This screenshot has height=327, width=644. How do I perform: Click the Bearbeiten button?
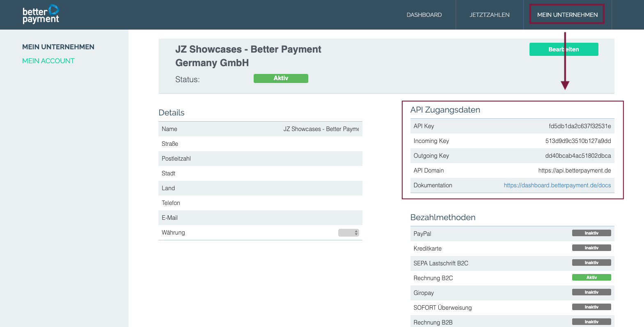click(x=564, y=49)
